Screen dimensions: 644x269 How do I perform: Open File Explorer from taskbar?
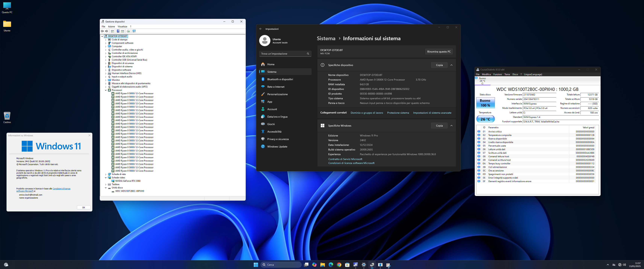pos(322,265)
